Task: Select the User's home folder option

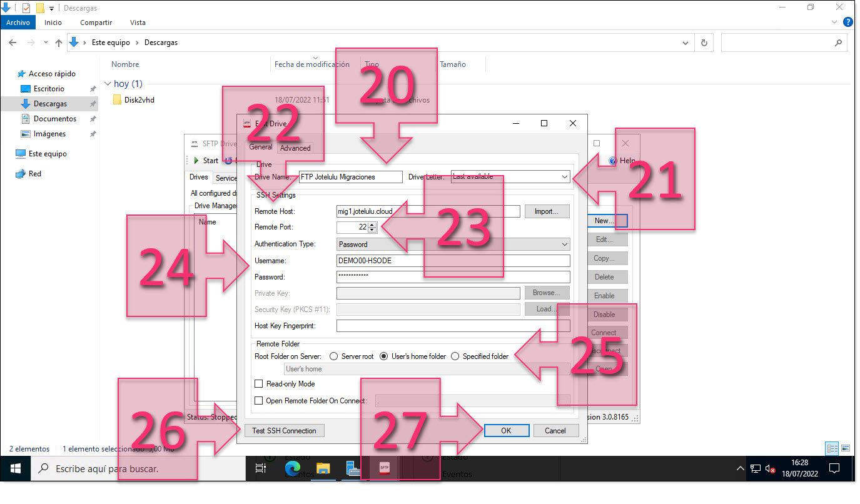Action: pos(384,356)
